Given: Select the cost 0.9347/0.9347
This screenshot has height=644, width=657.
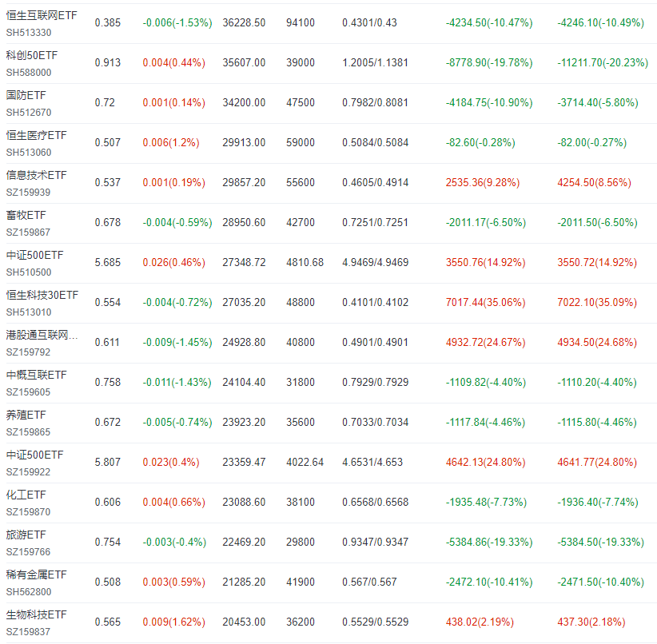Looking at the screenshot, I should pos(375,543).
